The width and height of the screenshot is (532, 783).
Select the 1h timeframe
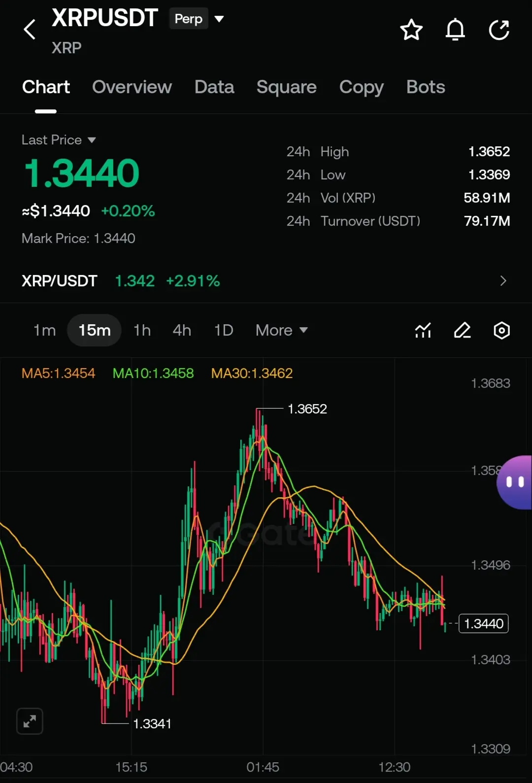point(142,330)
